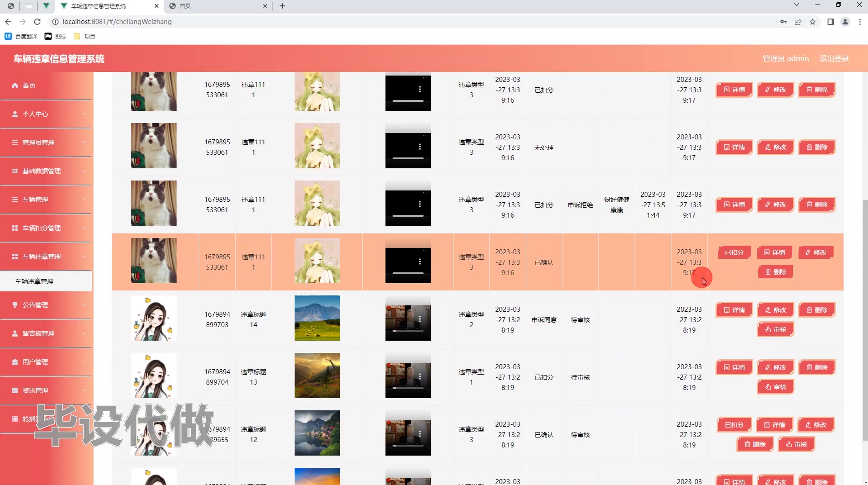This screenshot has width=868, height=485.
Task: Open video options menu in 未处理 row
Action: [420, 147]
